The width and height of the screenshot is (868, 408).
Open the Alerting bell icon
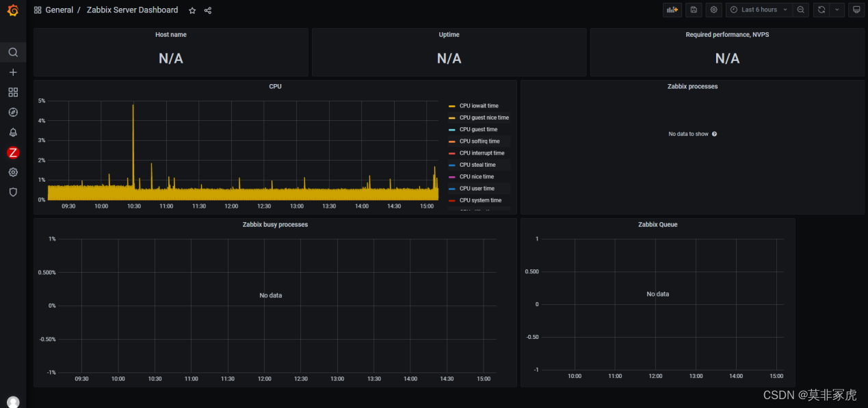click(x=13, y=132)
